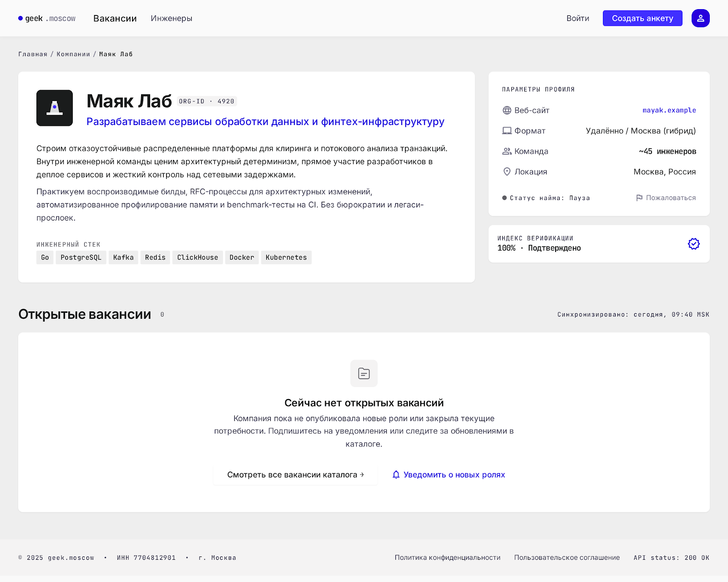The image size is (728, 582).
Task: Click the Войти link
Action: [578, 18]
